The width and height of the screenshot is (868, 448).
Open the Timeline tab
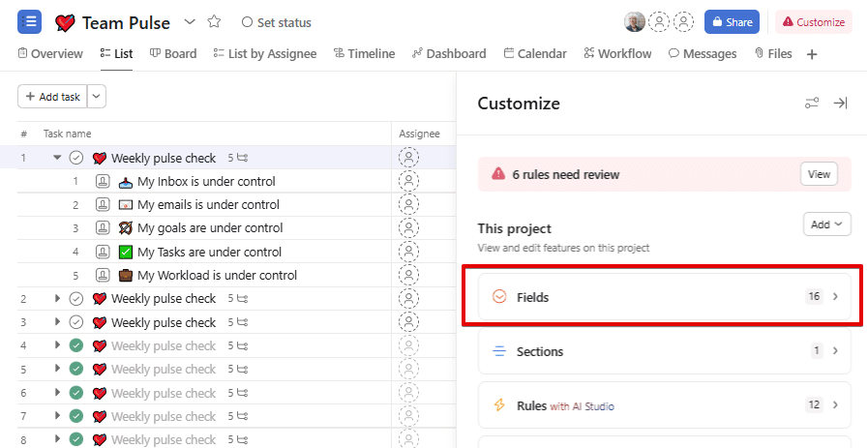364,54
